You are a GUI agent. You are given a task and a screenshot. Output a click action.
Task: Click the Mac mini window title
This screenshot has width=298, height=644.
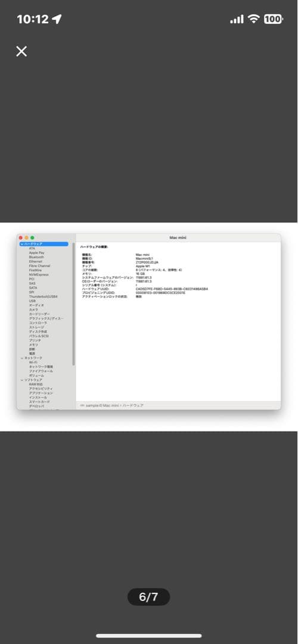coord(178,238)
